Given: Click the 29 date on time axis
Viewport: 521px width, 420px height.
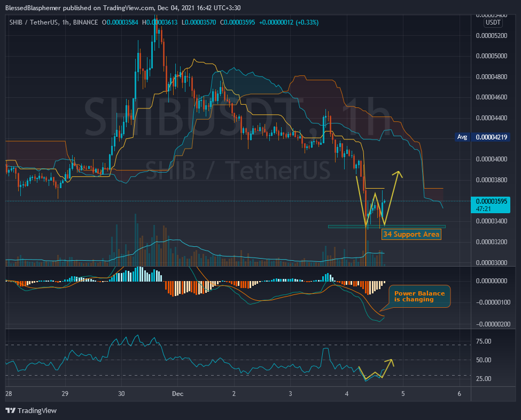Looking at the screenshot, I should (x=65, y=394).
